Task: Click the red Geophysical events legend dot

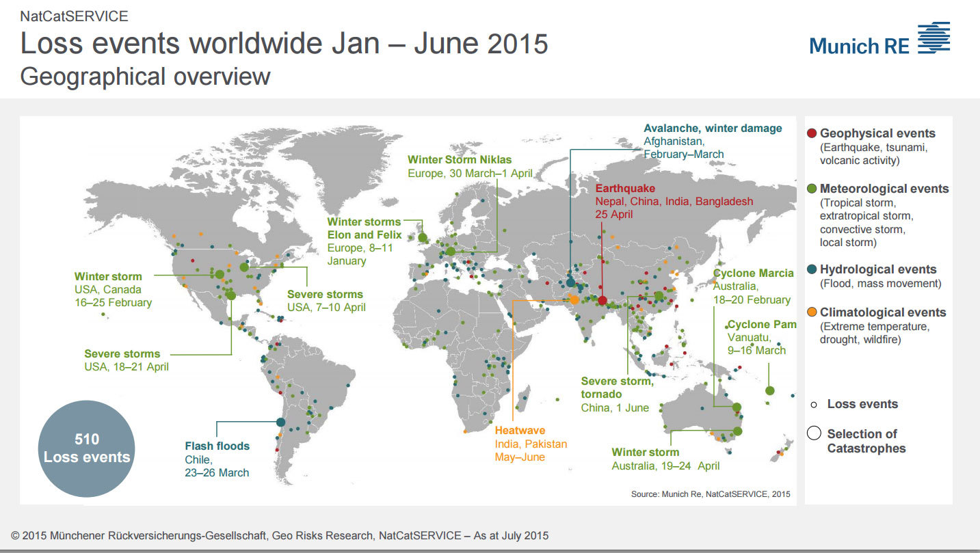Action: (x=811, y=133)
